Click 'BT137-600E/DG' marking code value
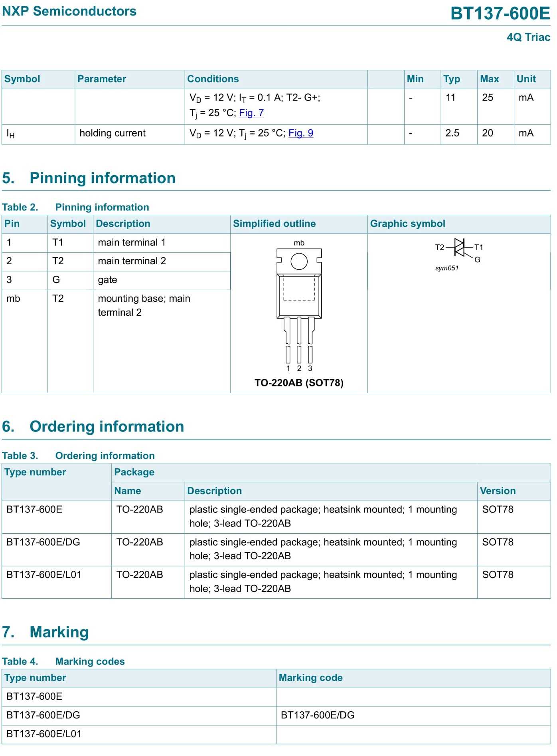 coord(318,715)
